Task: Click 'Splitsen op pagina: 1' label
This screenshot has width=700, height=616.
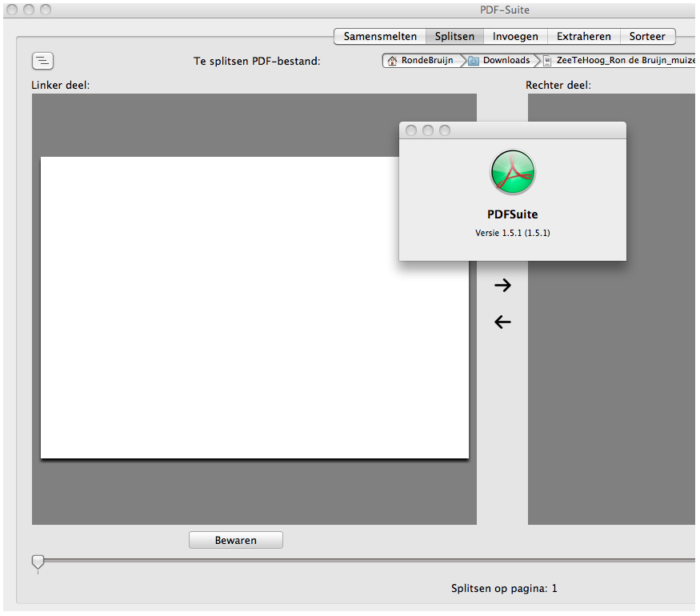Action: 504,588
